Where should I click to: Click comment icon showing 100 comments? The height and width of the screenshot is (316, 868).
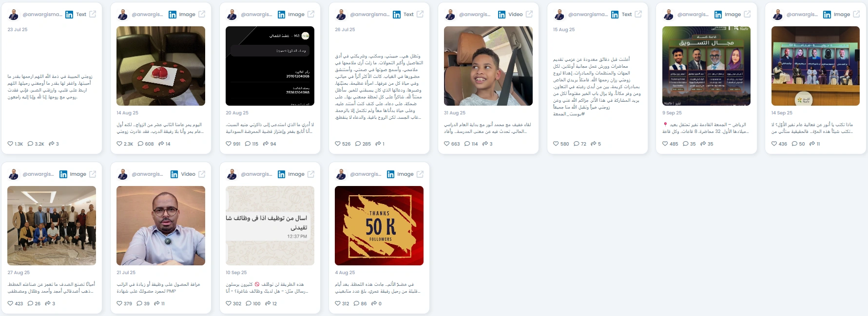point(249,303)
